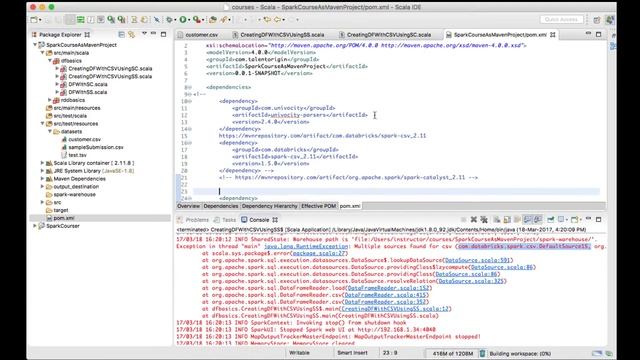Select DFWithSS.scala in the tree
The image size is (640, 360).
88,92
